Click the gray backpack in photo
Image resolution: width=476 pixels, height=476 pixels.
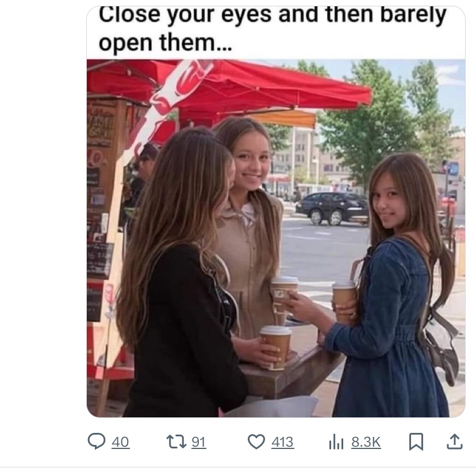point(440,346)
